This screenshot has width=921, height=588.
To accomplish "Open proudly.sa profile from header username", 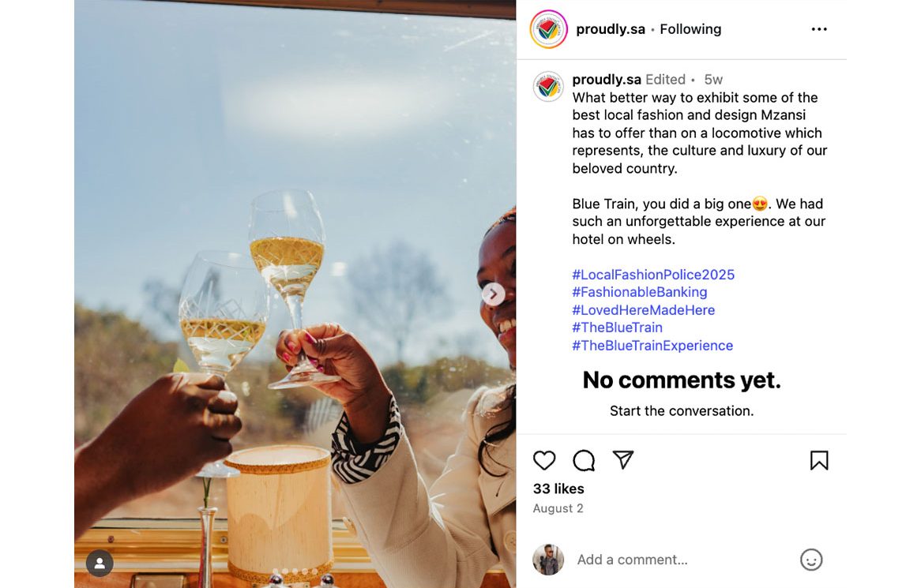I will pyautogui.click(x=611, y=29).
